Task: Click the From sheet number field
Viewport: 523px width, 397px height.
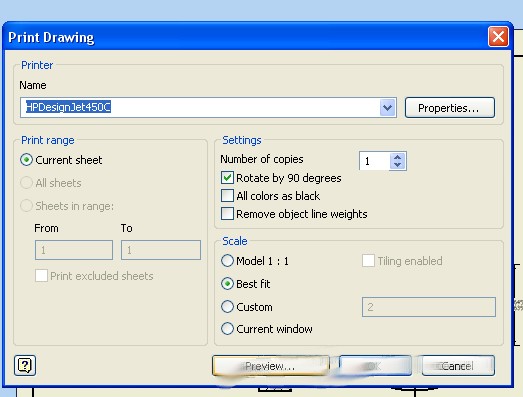Action: 74,250
